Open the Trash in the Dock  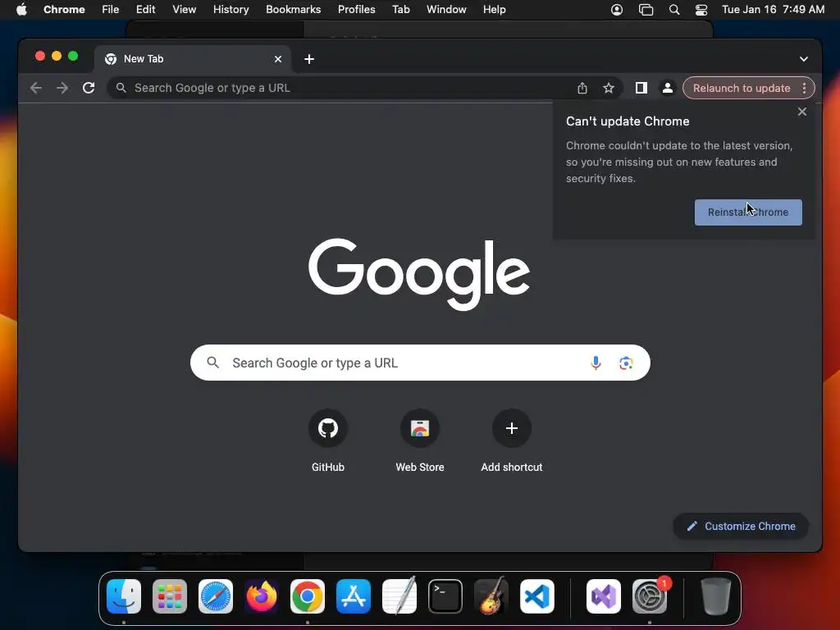[x=715, y=596]
